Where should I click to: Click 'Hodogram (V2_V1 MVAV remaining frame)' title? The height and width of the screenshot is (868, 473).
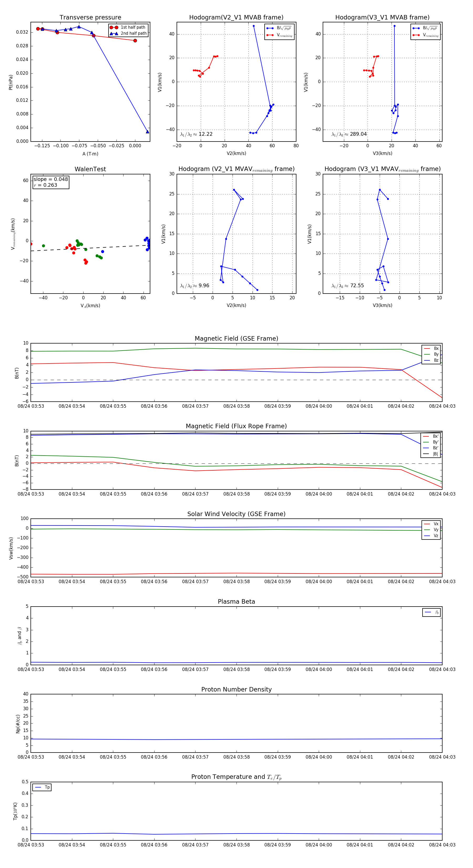236,169
